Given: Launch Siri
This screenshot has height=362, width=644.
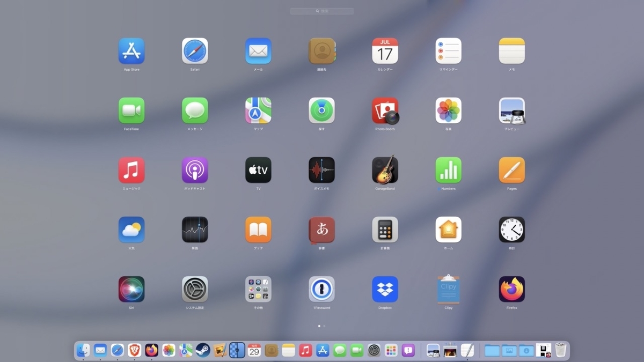Looking at the screenshot, I should point(131,289).
